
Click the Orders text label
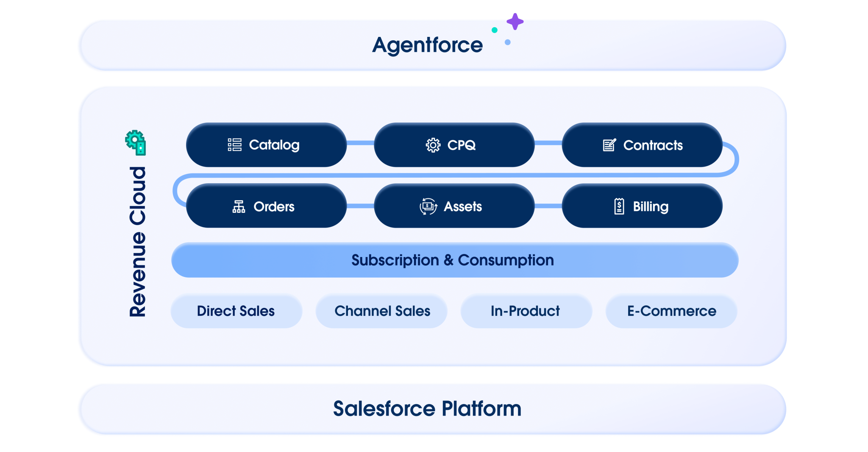point(274,206)
